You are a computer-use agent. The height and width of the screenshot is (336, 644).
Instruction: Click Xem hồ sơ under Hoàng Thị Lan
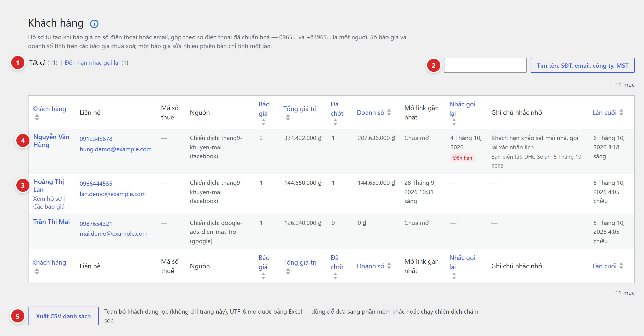click(x=47, y=199)
